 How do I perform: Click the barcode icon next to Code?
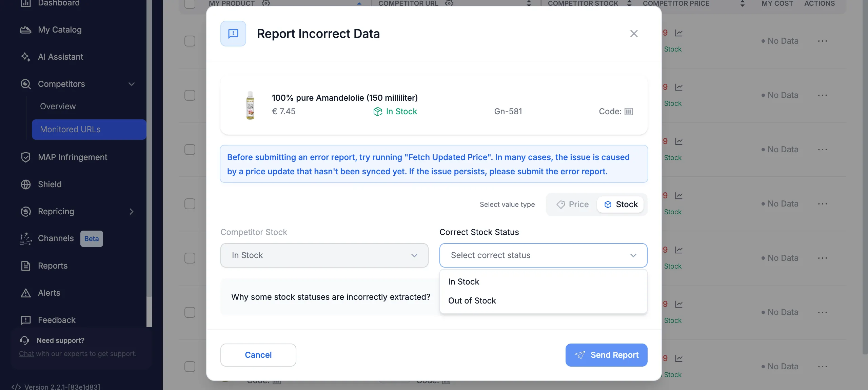point(629,112)
